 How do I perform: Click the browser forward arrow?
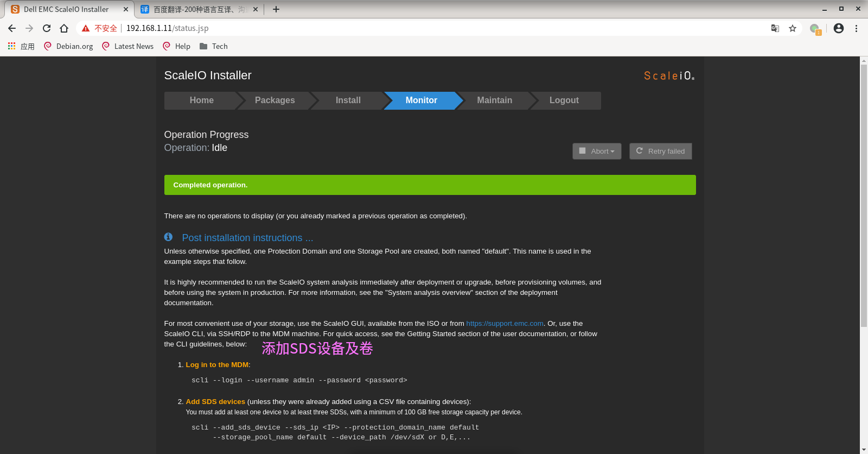point(29,28)
